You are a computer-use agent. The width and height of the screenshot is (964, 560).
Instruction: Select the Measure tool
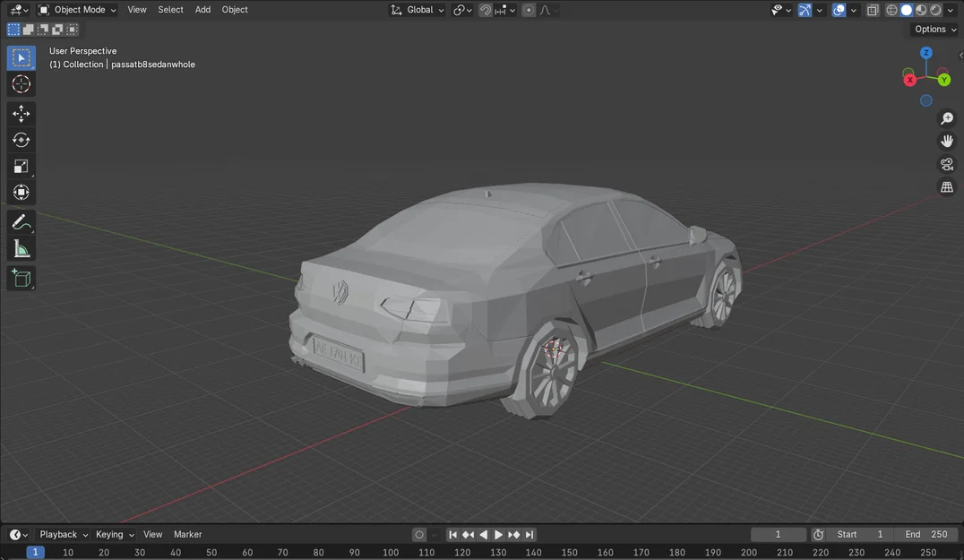pyautogui.click(x=21, y=248)
